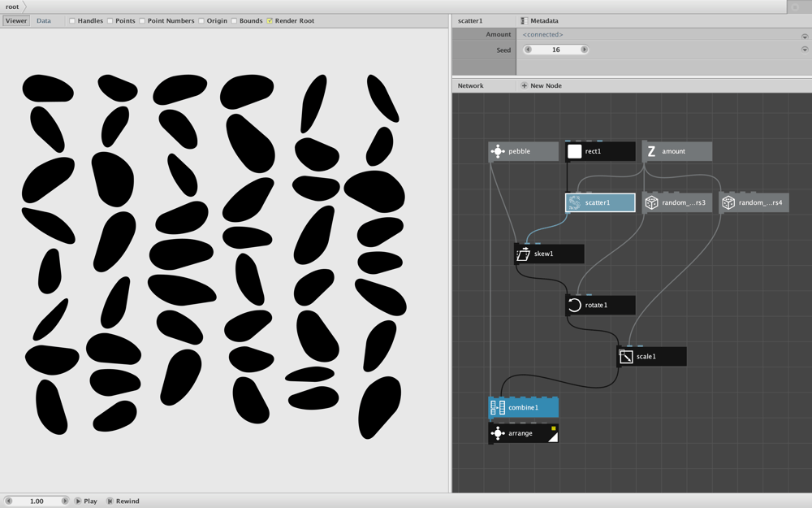Click the Metadata button label
The width and height of the screenshot is (812, 508).
click(x=544, y=21)
